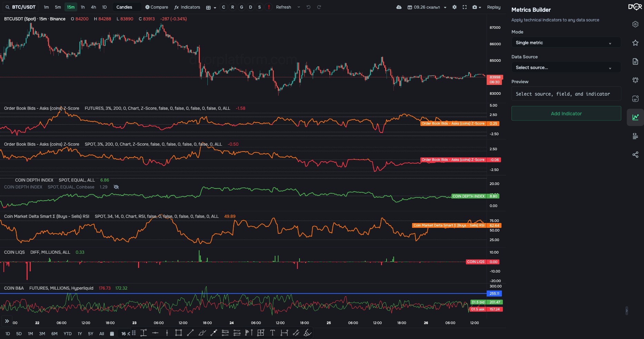Select the 1h timeframe
This screenshot has width=644, height=339.
(x=82, y=7)
